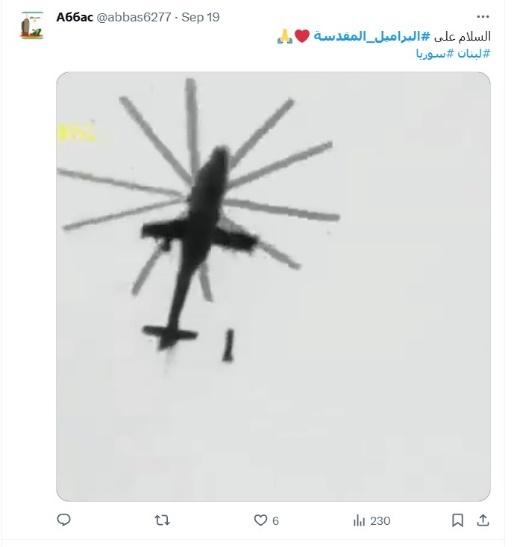Open the @abbas6277 handle link
This screenshot has height=547, width=514.
tap(134, 17)
